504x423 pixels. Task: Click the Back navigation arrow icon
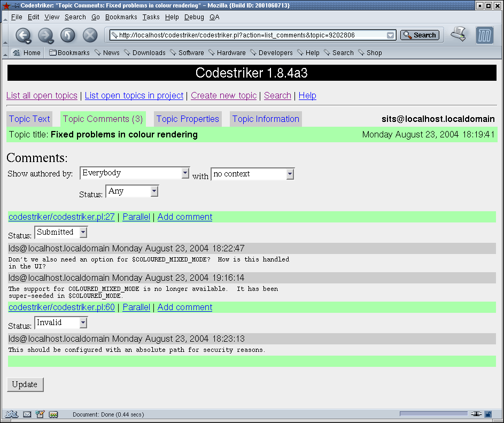point(22,35)
